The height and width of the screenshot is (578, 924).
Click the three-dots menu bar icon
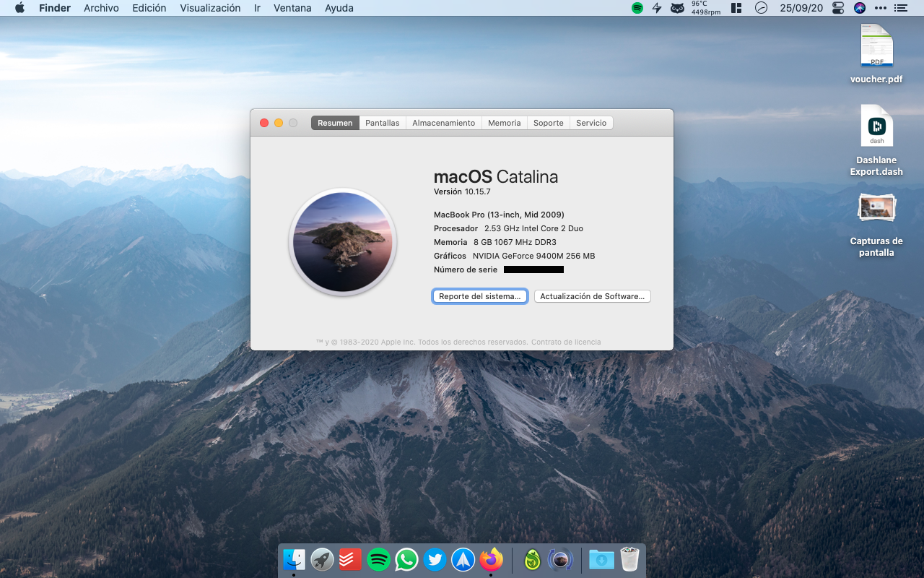pos(880,8)
